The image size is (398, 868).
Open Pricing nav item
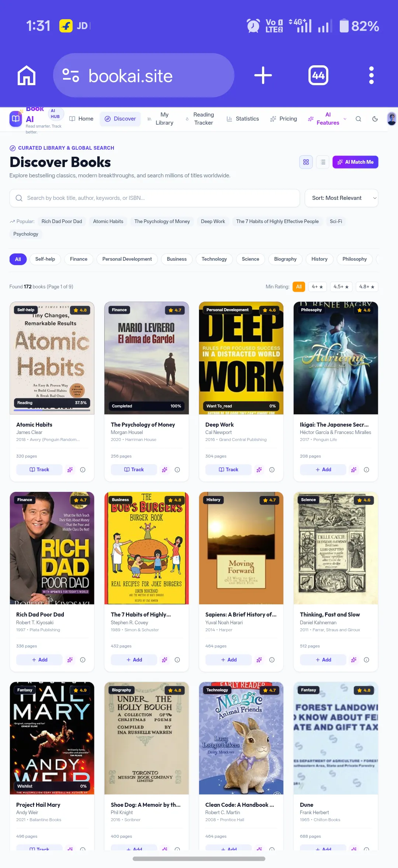[x=284, y=119]
